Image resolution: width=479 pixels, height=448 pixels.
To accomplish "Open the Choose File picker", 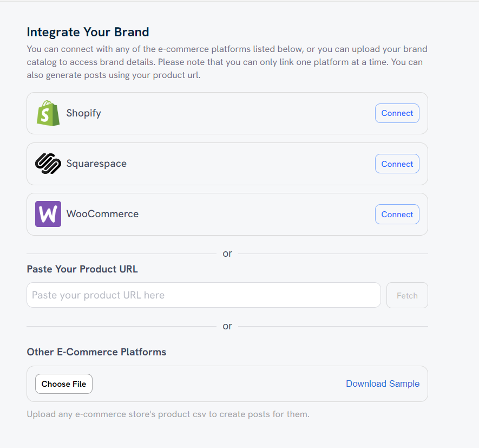I will coord(64,384).
